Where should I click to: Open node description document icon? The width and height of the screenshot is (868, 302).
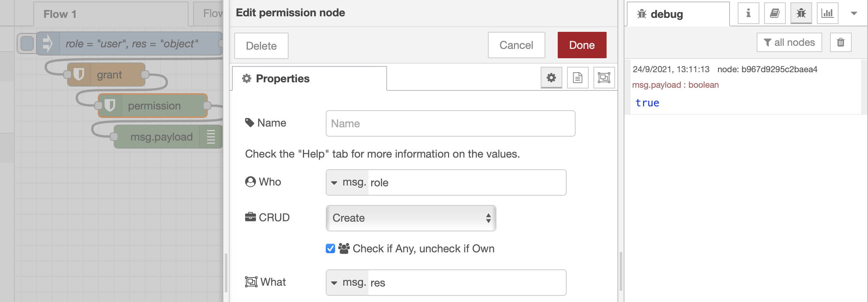[578, 78]
